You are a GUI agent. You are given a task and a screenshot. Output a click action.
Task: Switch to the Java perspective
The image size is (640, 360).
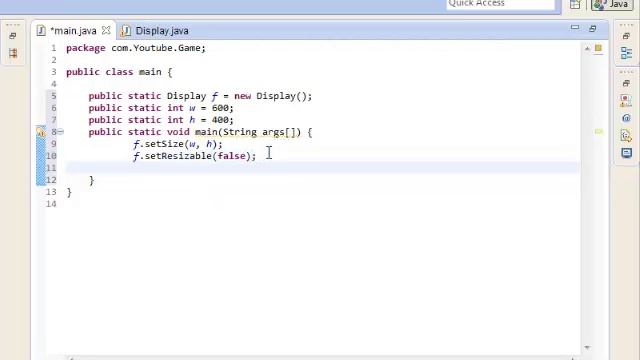click(611, 4)
